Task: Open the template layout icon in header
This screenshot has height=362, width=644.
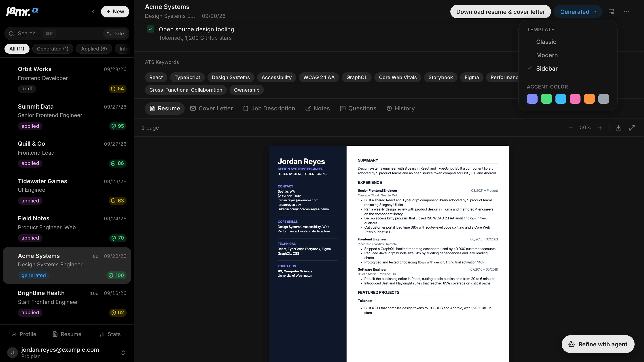Action: click(611, 12)
